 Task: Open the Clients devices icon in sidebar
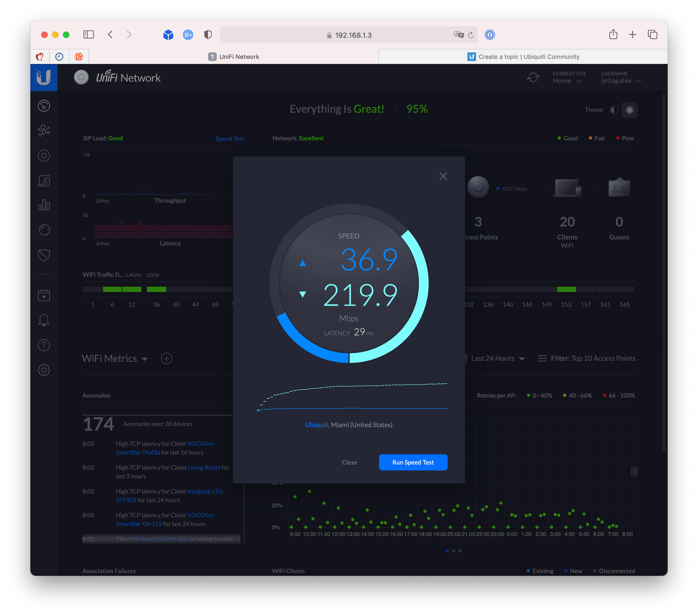(44, 181)
